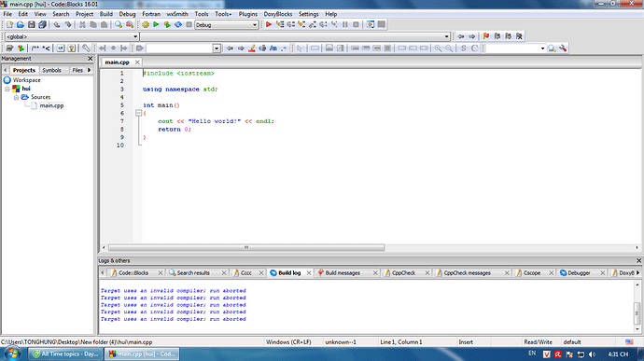This screenshot has height=361, width=644.
Task: Click the zoom in icon
Action: [439, 49]
